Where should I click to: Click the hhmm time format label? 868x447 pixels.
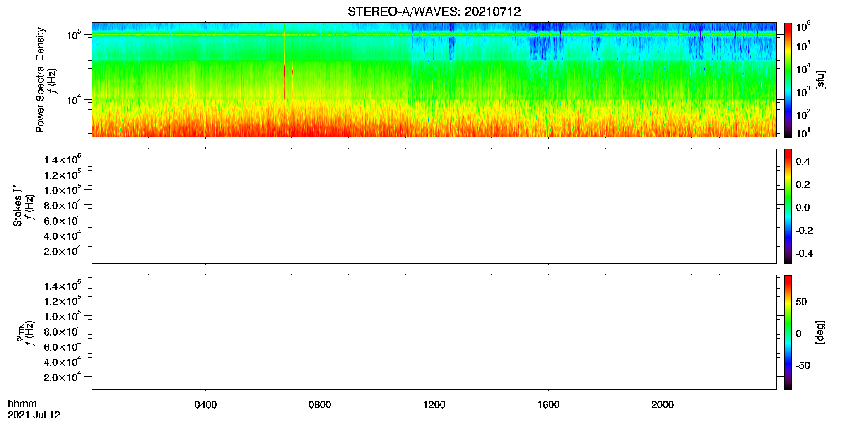tap(22, 404)
